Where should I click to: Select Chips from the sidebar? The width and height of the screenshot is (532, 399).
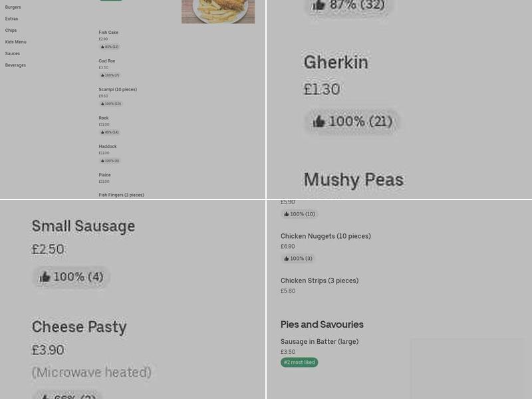coord(11,30)
